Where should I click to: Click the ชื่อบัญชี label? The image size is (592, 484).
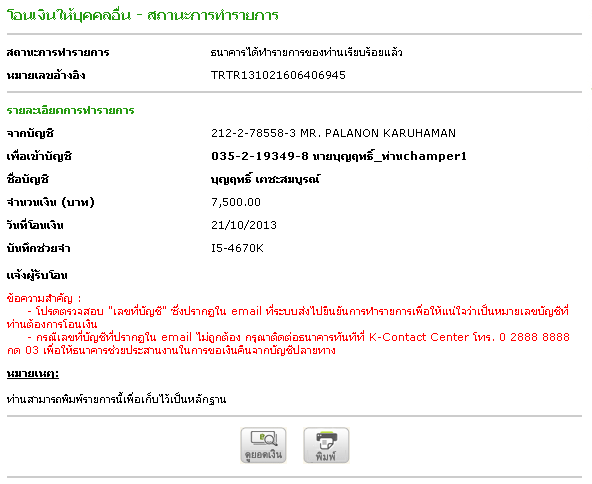tap(28, 179)
